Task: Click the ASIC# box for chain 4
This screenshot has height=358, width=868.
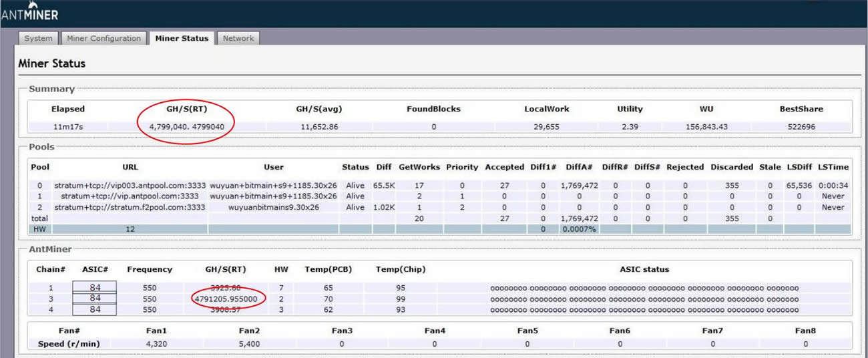Action: coord(95,309)
